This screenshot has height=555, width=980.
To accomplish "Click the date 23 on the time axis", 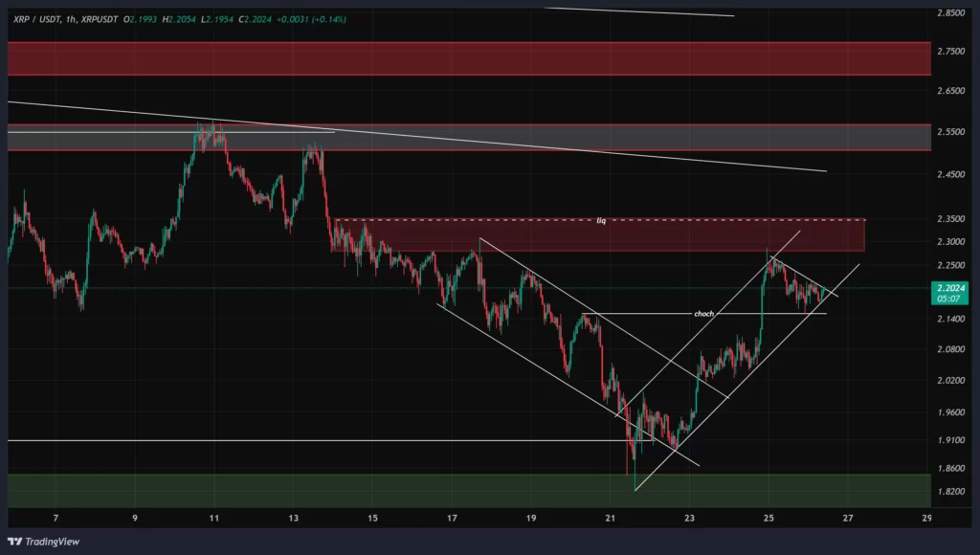I will pos(688,517).
